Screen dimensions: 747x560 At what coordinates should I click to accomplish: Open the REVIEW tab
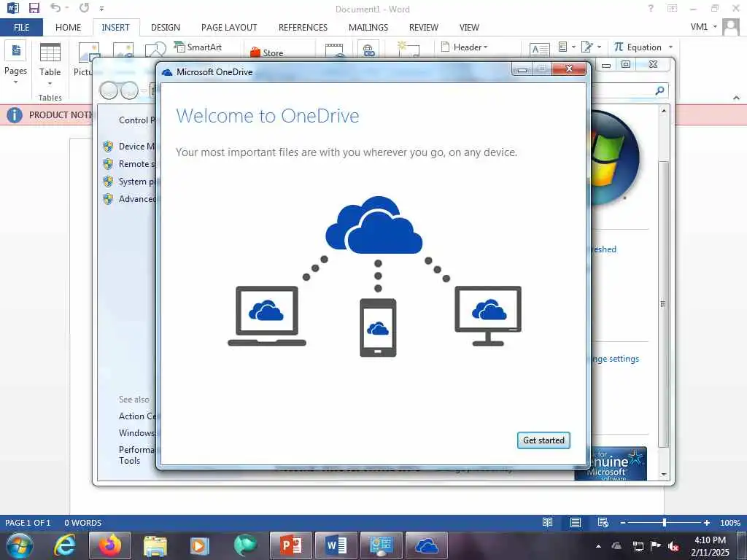point(424,27)
